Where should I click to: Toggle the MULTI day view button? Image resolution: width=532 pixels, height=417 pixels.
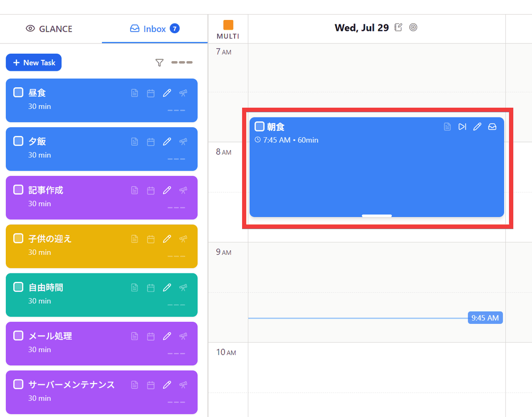tap(228, 30)
